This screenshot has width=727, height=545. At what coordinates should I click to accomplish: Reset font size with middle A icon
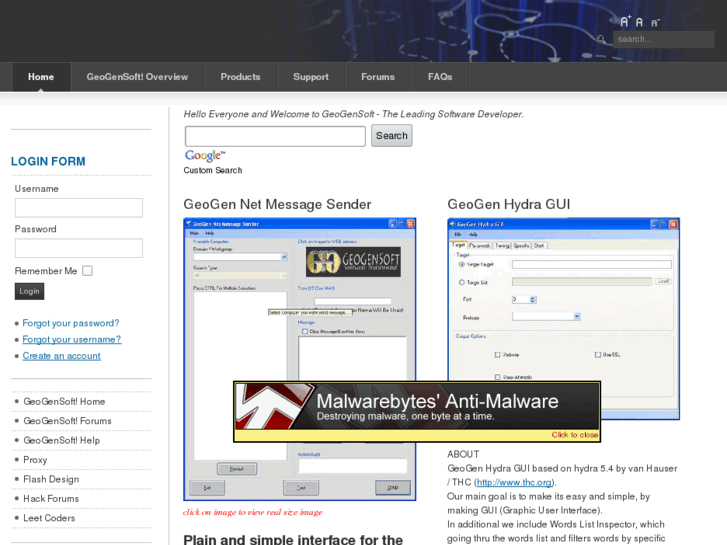click(639, 22)
